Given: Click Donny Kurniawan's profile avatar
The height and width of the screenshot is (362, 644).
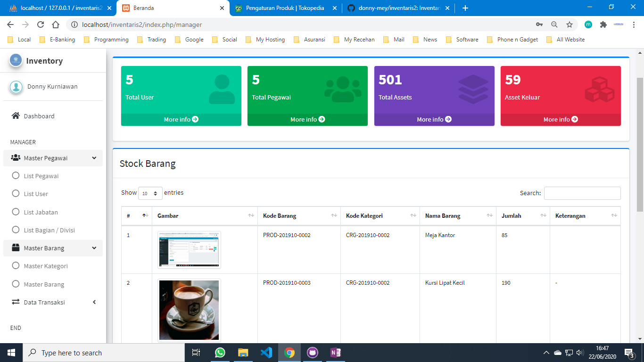Looking at the screenshot, I should click(x=16, y=87).
